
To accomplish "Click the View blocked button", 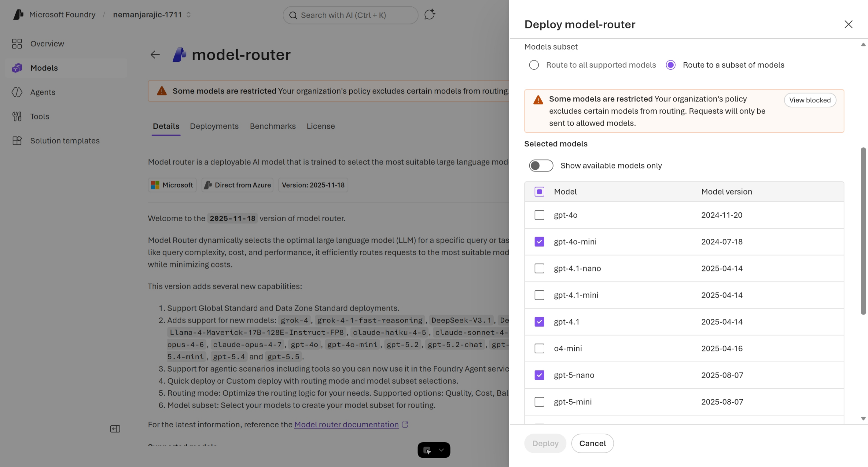I will [810, 100].
